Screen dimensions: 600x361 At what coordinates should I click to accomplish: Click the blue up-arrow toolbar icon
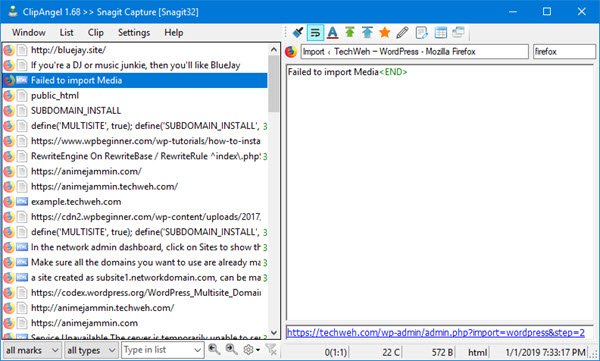pyautogui.click(x=367, y=33)
